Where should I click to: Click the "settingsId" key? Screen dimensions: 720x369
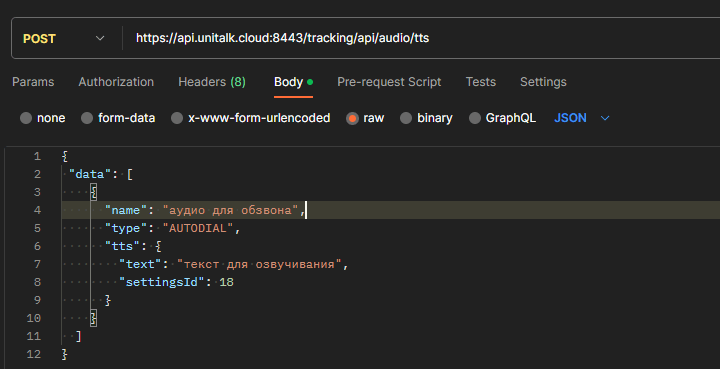coord(162,282)
